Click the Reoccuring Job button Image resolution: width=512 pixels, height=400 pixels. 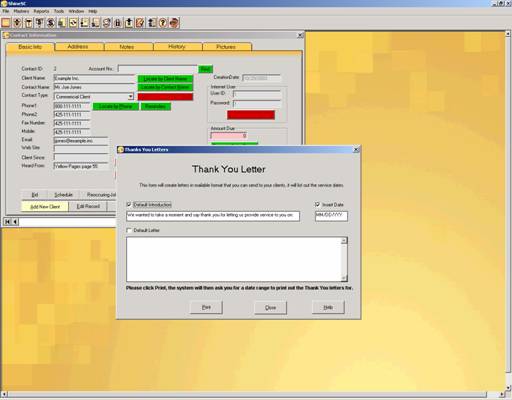[x=98, y=195]
